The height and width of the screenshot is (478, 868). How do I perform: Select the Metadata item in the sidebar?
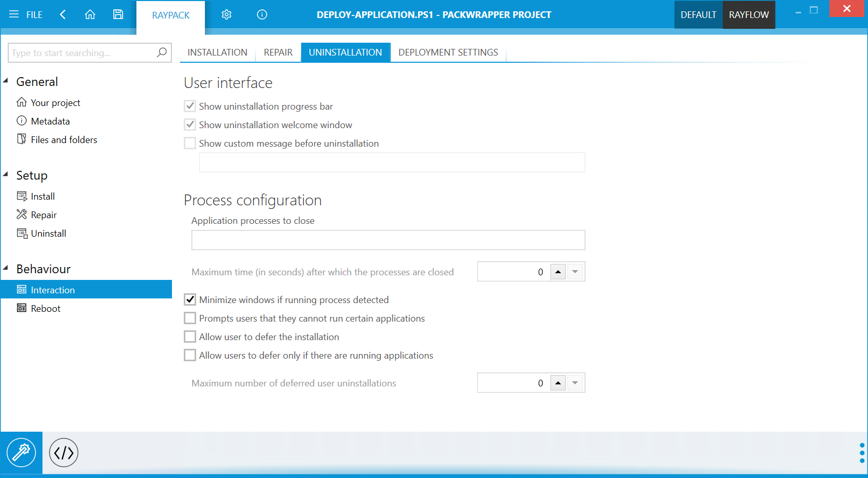coord(50,121)
